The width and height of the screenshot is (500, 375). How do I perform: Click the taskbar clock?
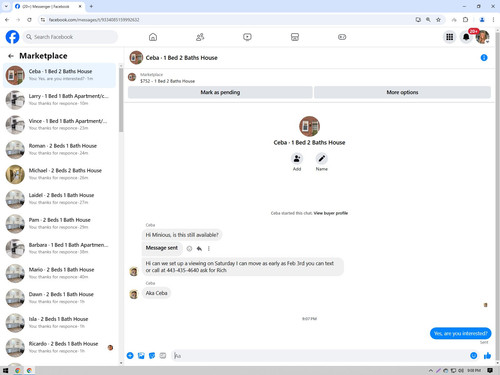tap(474, 370)
